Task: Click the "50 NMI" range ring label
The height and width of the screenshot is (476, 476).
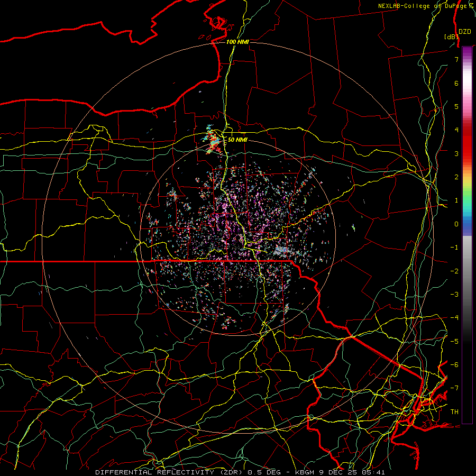Action: point(237,140)
